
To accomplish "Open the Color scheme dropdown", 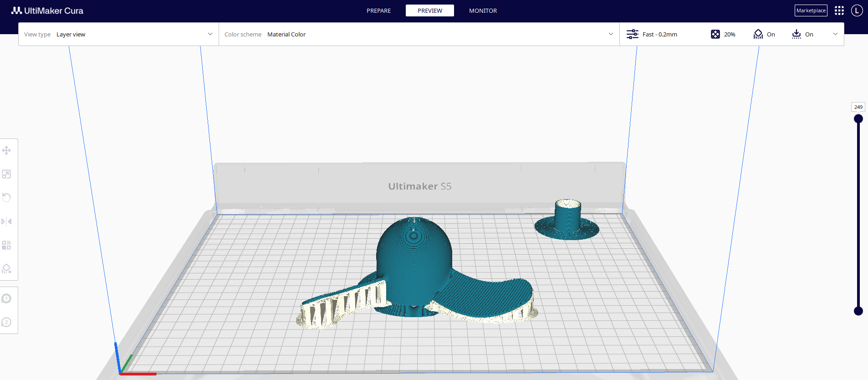I will 419,34.
